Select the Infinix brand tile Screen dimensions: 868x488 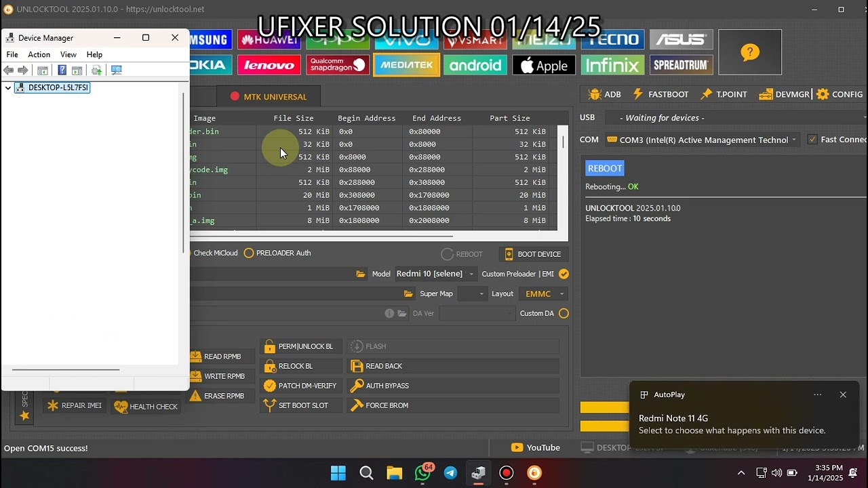[612, 65]
